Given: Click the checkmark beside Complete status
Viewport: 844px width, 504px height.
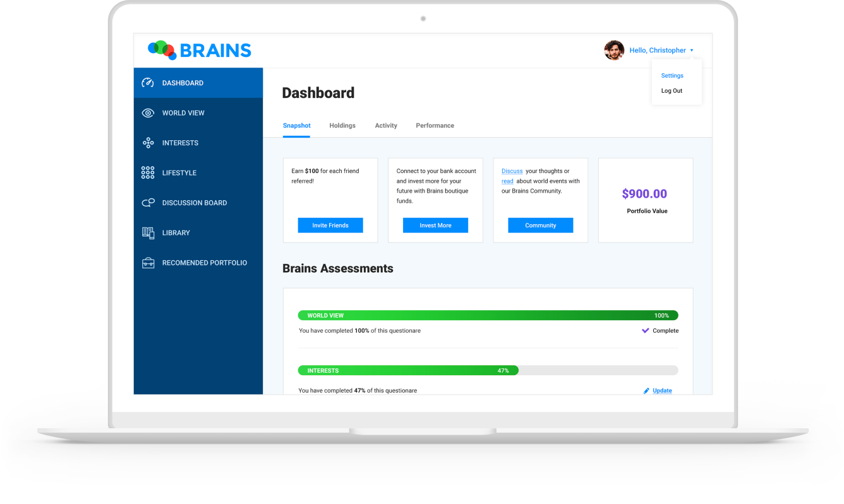Looking at the screenshot, I should pos(645,330).
